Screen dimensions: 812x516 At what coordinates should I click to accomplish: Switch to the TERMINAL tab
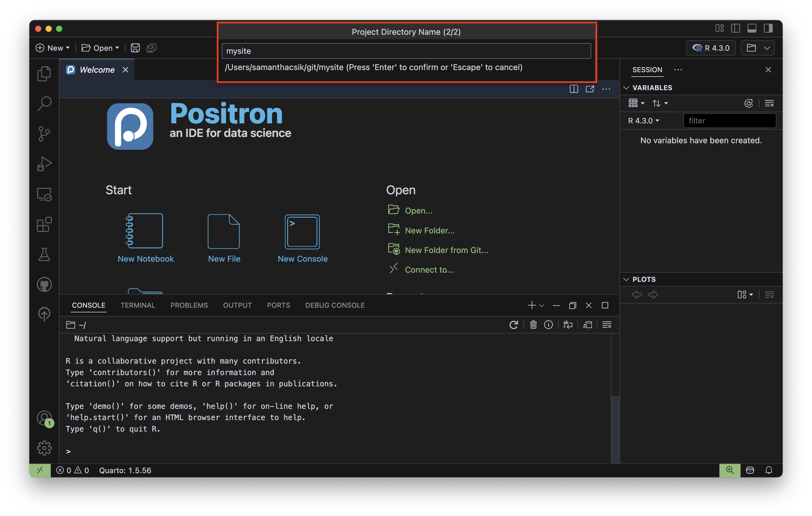coord(138,305)
